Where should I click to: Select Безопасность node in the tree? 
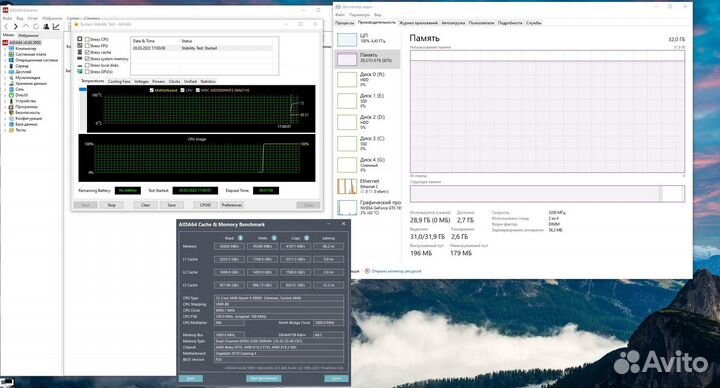pos(28,112)
